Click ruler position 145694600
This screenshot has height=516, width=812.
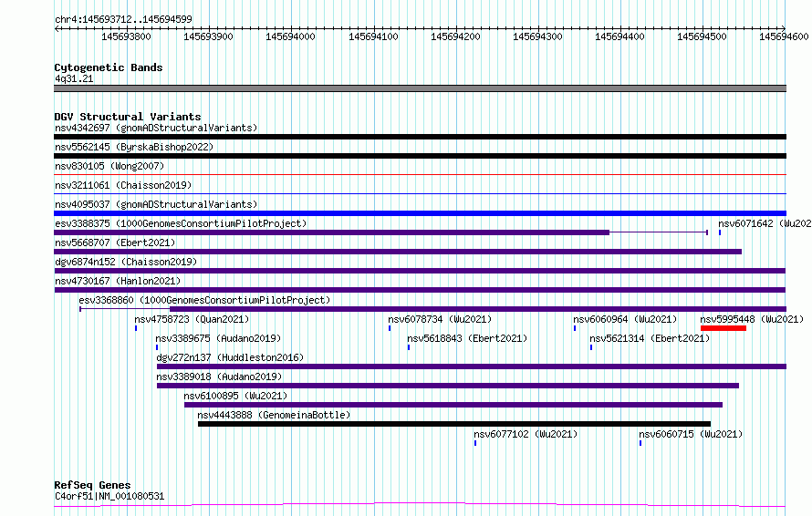click(x=784, y=36)
